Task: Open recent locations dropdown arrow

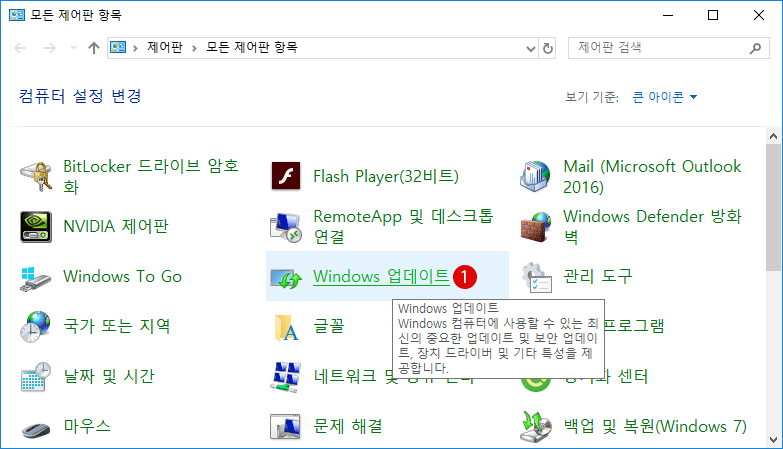Action: 73,48
